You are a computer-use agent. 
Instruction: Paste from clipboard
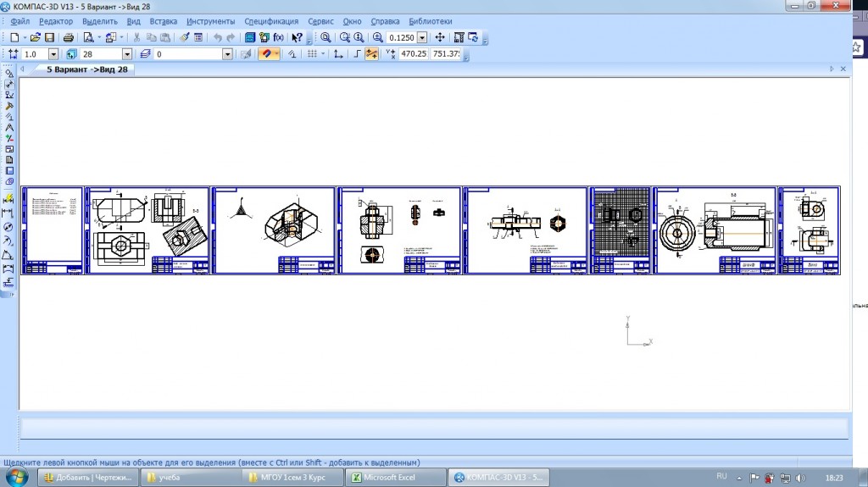pyautogui.click(x=165, y=37)
